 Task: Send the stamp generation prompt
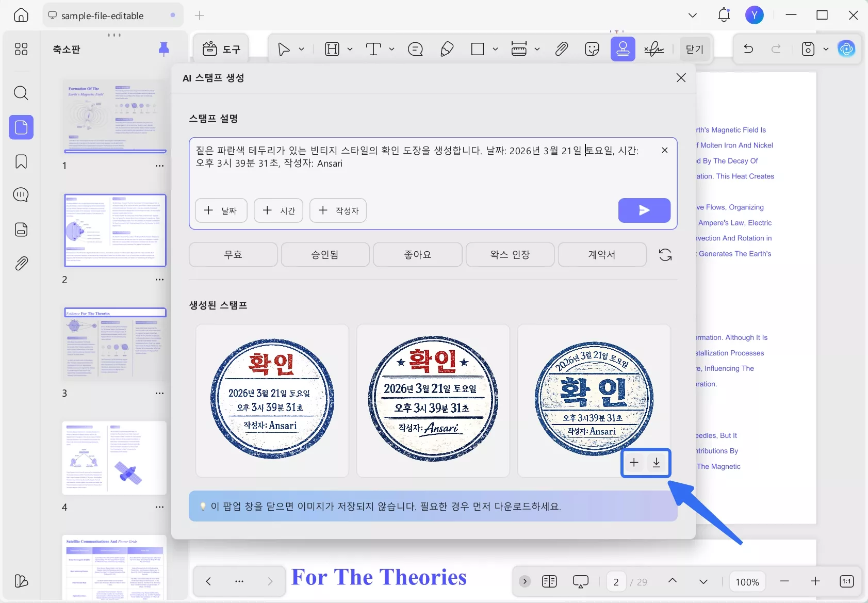[x=644, y=210]
